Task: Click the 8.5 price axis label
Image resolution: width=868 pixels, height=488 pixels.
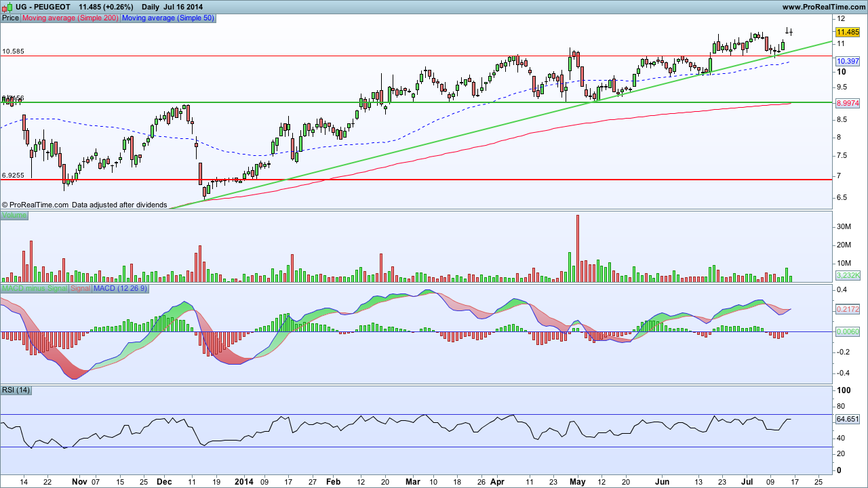Action: tap(843, 120)
